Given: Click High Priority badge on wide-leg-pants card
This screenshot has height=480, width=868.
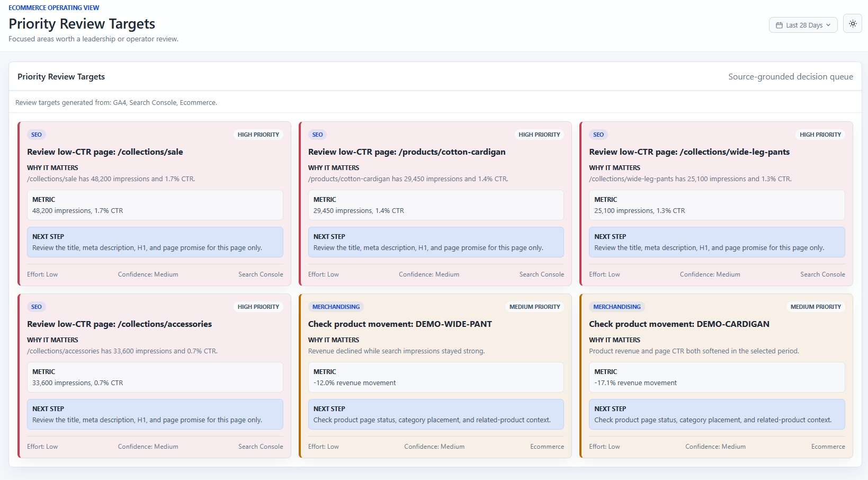Looking at the screenshot, I should click(820, 135).
